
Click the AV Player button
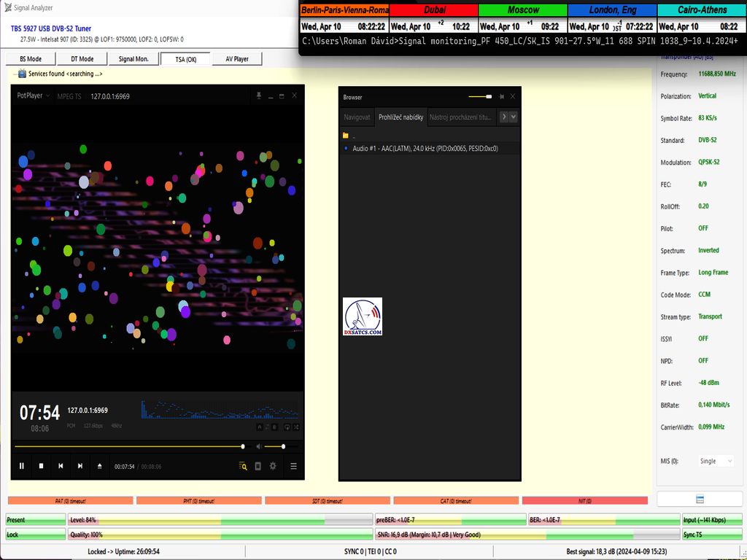(x=237, y=59)
